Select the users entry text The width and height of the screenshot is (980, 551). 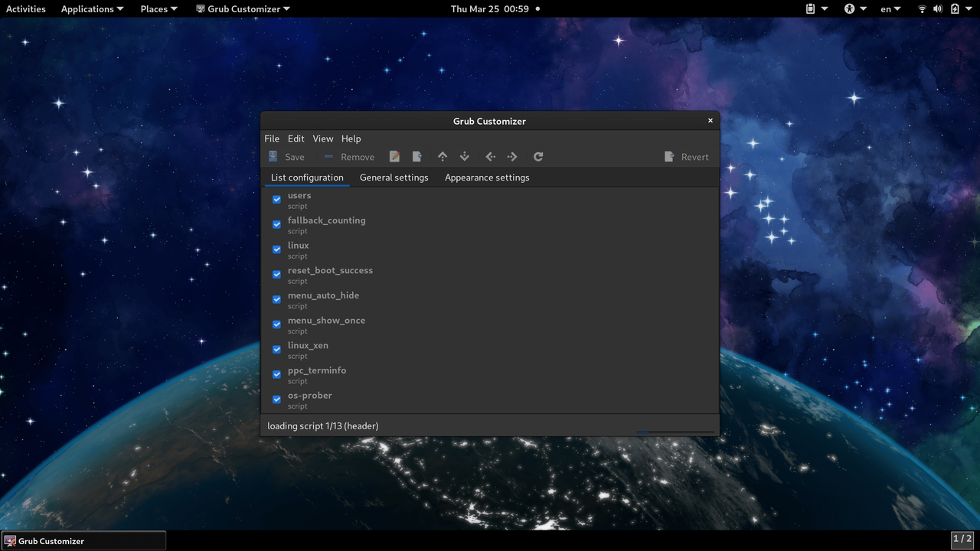pyautogui.click(x=299, y=195)
